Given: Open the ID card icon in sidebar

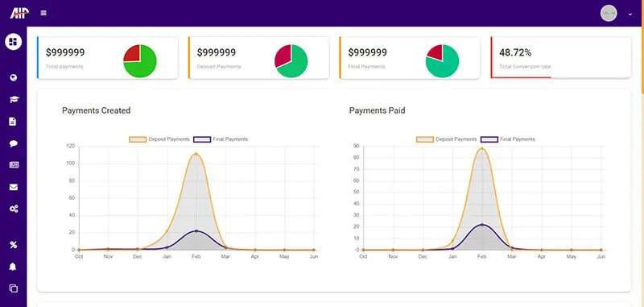Looking at the screenshot, I should pyautogui.click(x=14, y=165).
